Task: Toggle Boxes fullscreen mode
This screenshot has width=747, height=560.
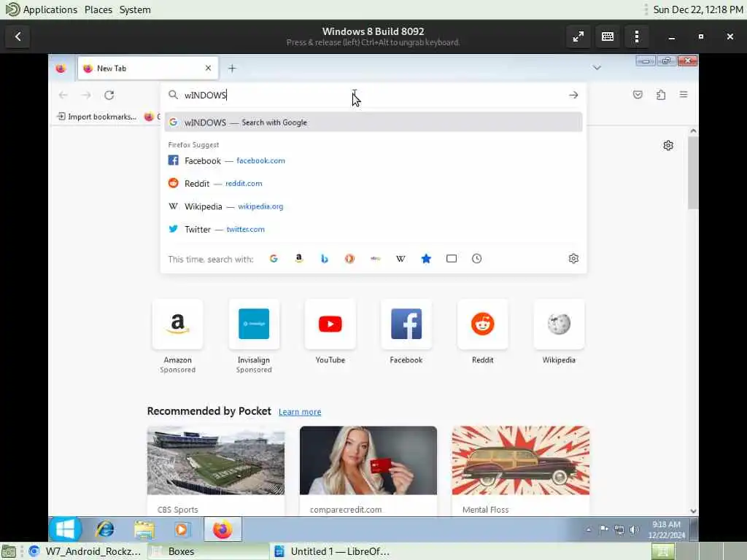Action: tap(578, 36)
